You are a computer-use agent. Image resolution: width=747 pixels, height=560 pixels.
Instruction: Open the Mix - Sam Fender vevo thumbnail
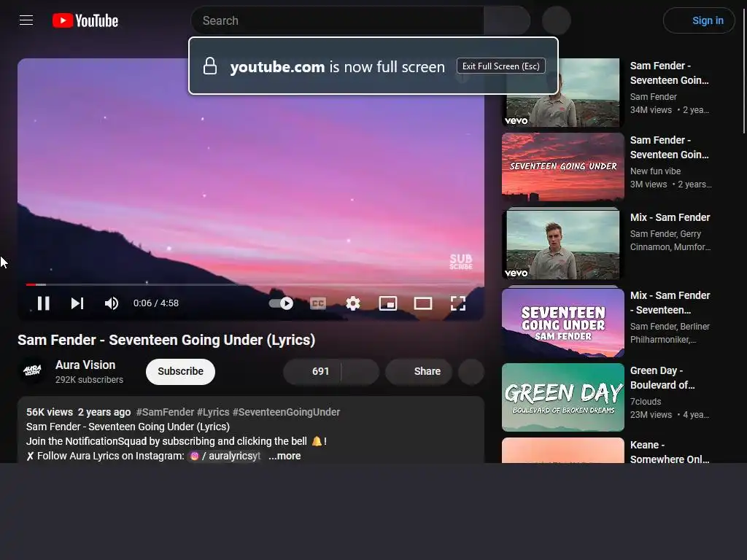[x=563, y=244]
